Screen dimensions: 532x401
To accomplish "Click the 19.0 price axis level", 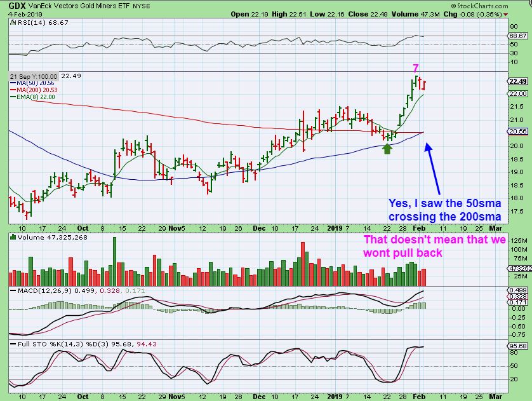I will pos(517,172).
